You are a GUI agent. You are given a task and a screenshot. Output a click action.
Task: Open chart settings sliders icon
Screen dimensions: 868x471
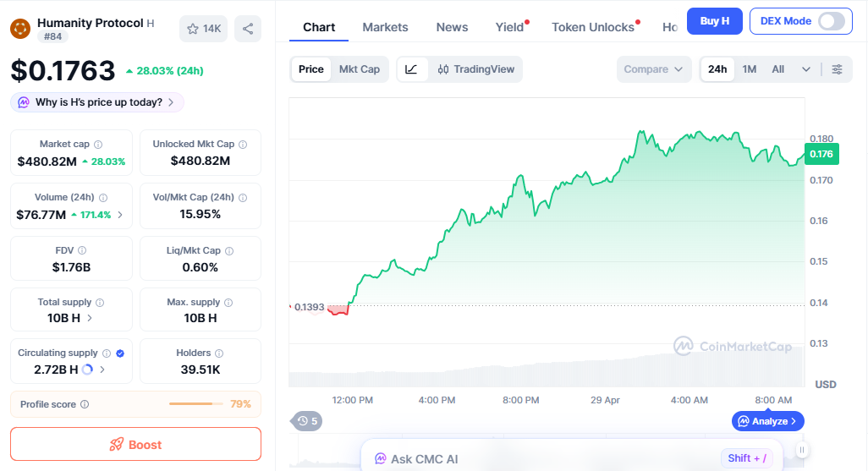tap(837, 69)
